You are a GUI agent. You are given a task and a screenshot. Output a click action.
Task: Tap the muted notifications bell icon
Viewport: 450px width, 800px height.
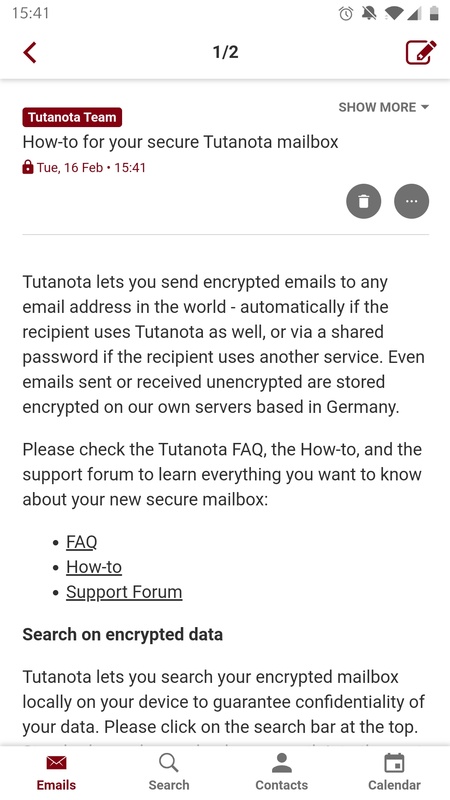tap(369, 13)
